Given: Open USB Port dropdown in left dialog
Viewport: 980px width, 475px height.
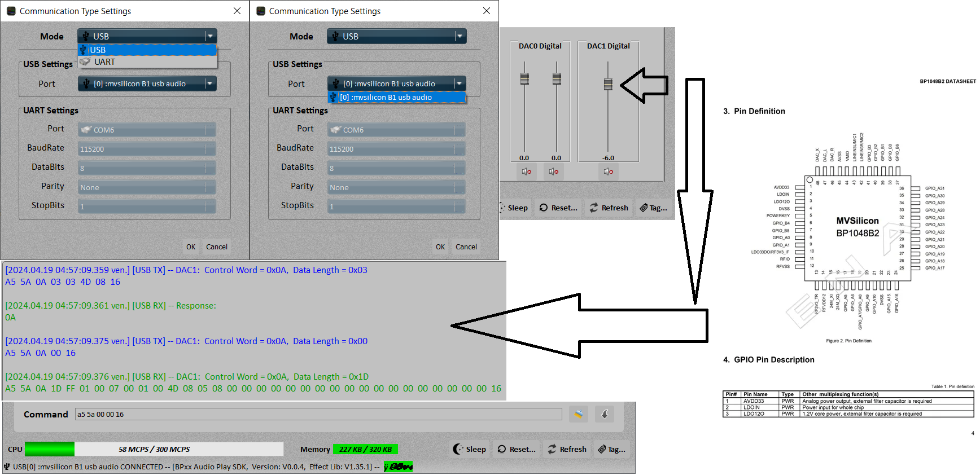Looking at the screenshot, I should pyautogui.click(x=147, y=83).
